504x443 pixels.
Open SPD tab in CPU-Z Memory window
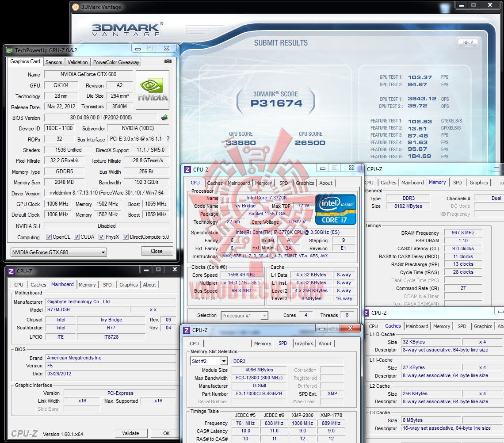458,183
